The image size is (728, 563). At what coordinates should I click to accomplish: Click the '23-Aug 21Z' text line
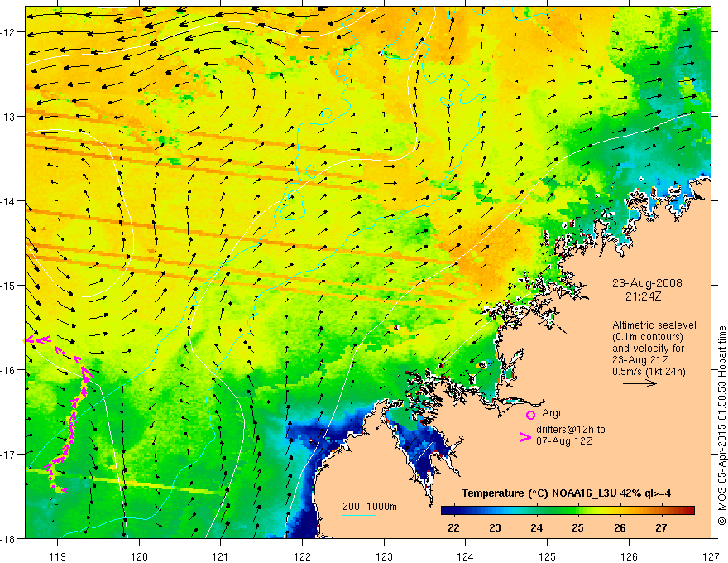click(640, 360)
